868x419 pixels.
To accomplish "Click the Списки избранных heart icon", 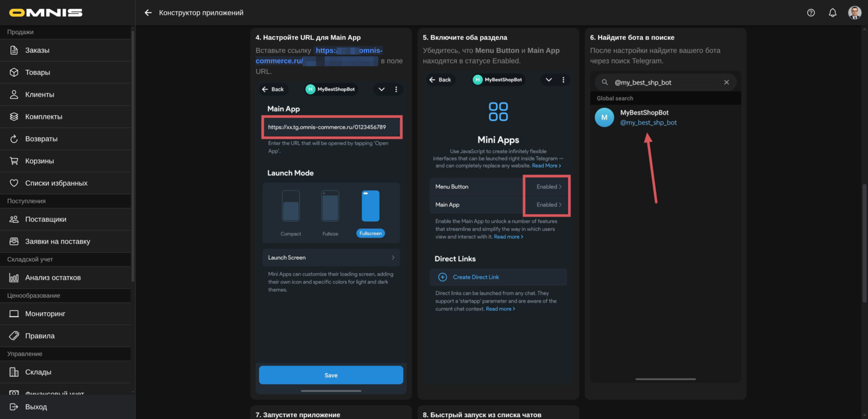I will [x=14, y=183].
